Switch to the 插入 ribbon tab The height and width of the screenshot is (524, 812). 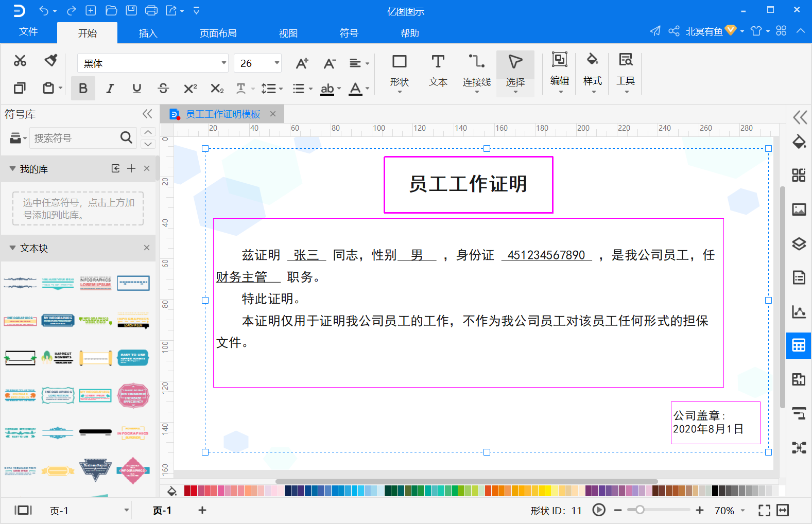pyautogui.click(x=148, y=33)
